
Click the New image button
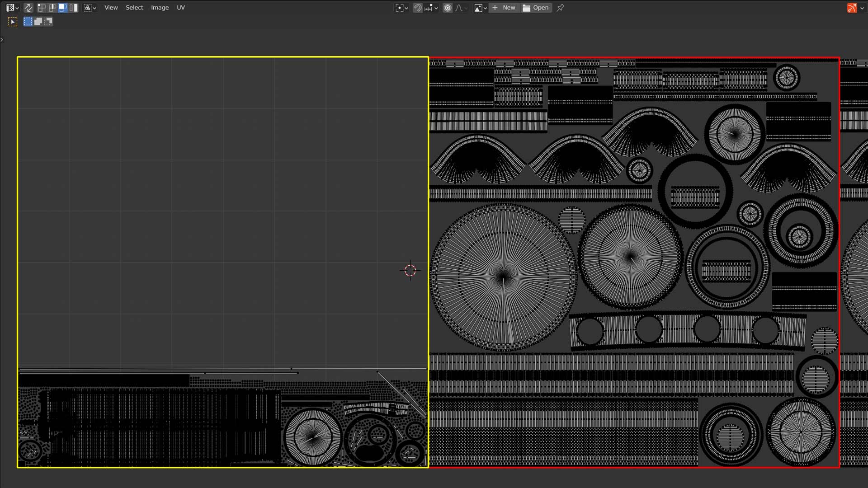click(x=504, y=8)
